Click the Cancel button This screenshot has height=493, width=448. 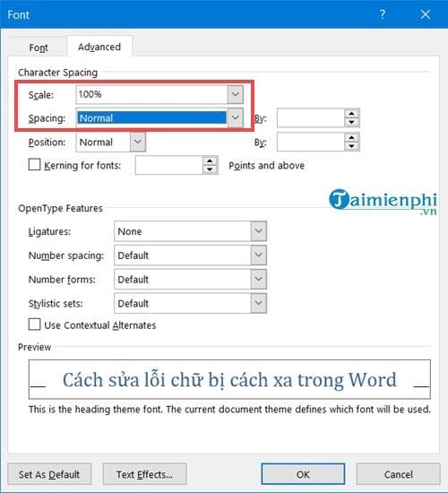click(x=399, y=474)
